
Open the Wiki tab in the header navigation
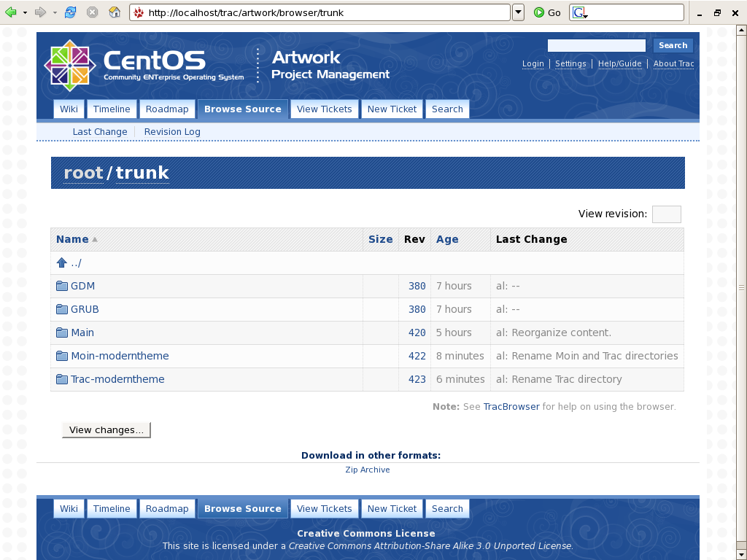(69, 109)
